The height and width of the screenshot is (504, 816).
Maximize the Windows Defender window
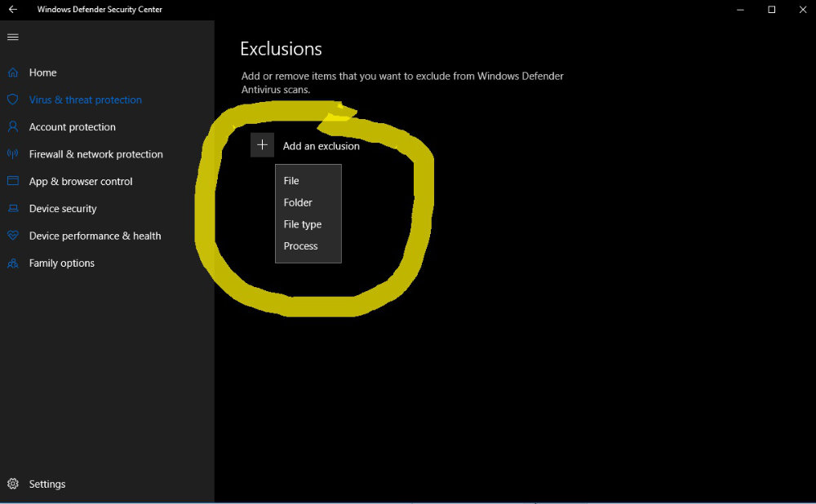pyautogui.click(x=772, y=9)
